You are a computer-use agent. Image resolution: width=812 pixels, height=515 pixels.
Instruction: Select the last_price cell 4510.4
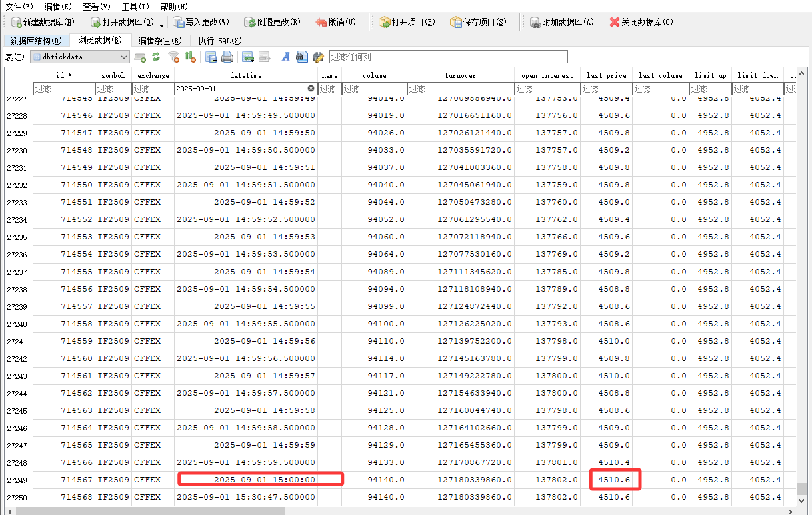(x=606, y=462)
